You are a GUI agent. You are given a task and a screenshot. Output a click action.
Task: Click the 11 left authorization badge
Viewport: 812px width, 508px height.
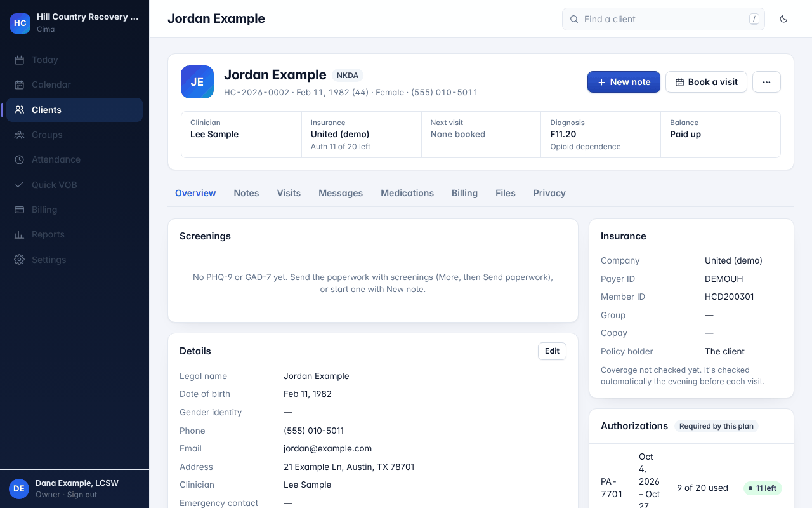pos(763,488)
